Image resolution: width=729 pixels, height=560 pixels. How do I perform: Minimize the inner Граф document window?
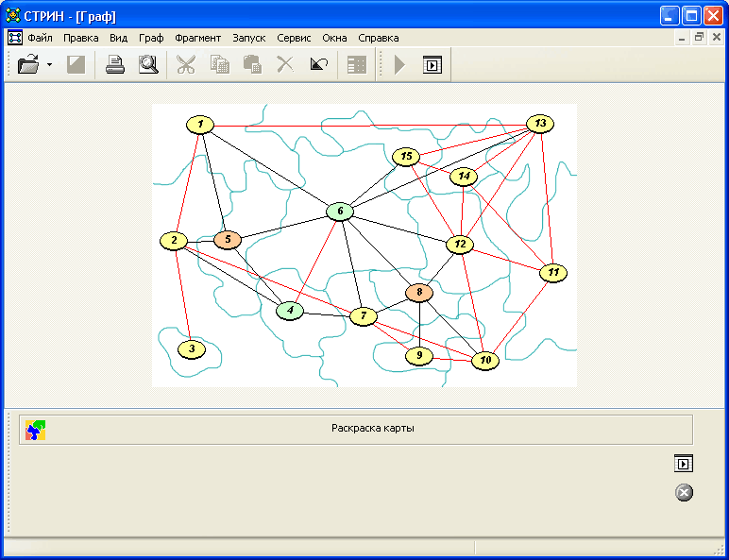(682, 38)
